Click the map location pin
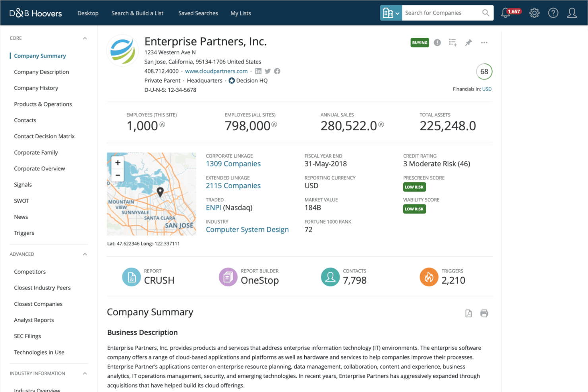The width and height of the screenshot is (588, 392). tap(160, 192)
